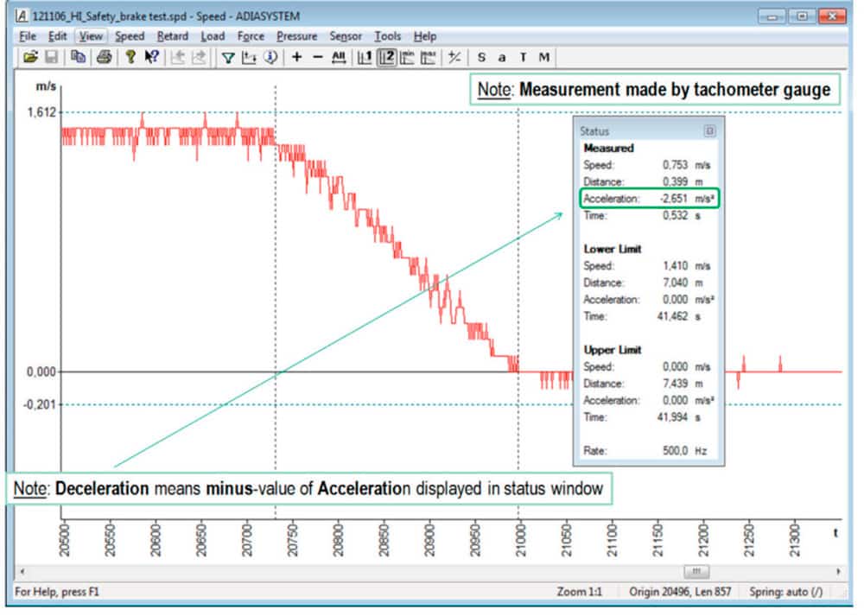The image size is (864, 616).
Task: Click the T toolbar button
Action: click(523, 57)
